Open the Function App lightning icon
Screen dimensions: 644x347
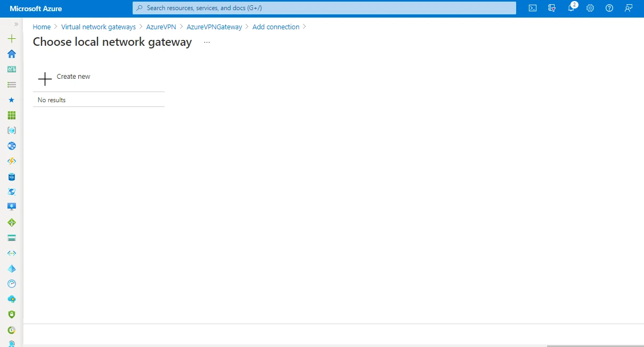[x=11, y=161]
